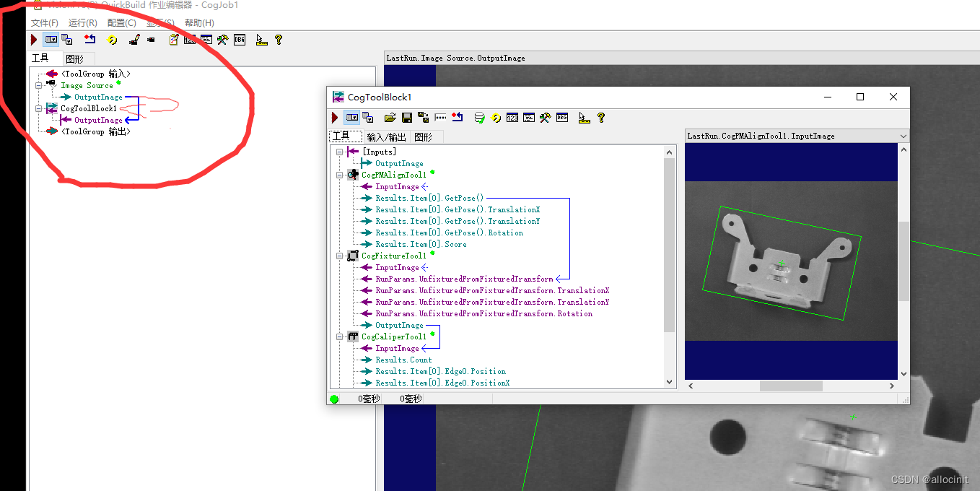Click the reset (red dot arrow) icon in QuickBuild toolbar

[90, 40]
